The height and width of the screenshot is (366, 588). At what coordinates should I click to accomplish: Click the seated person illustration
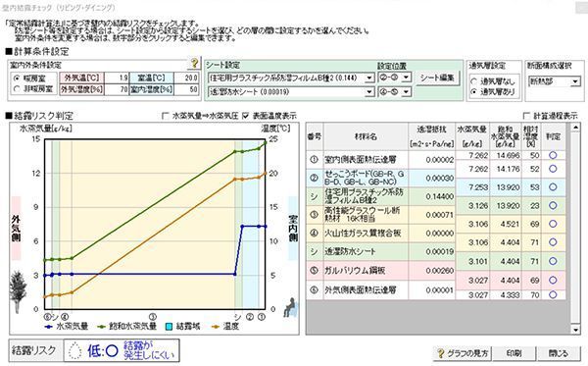(290, 307)
